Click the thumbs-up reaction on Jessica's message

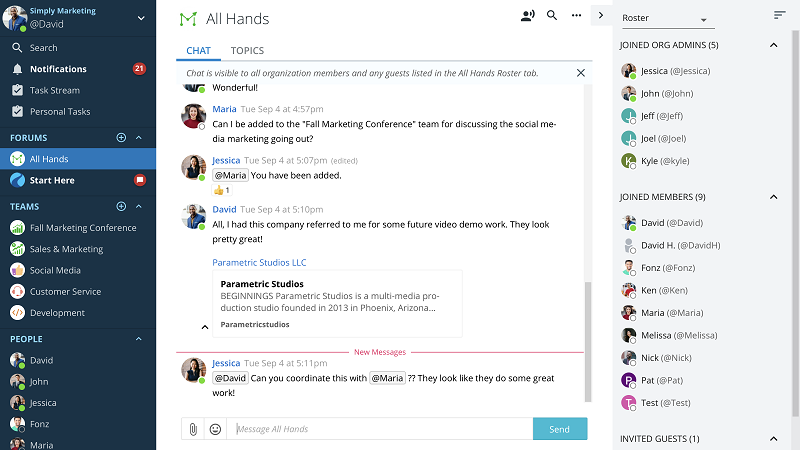222,190
